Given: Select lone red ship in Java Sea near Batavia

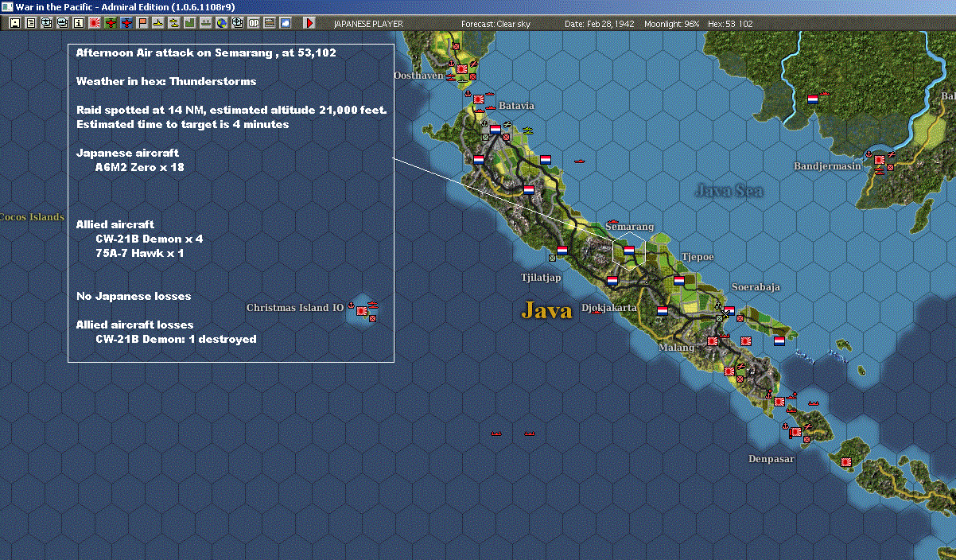Looking at the screenshot, I should click(x=579, y=161).
